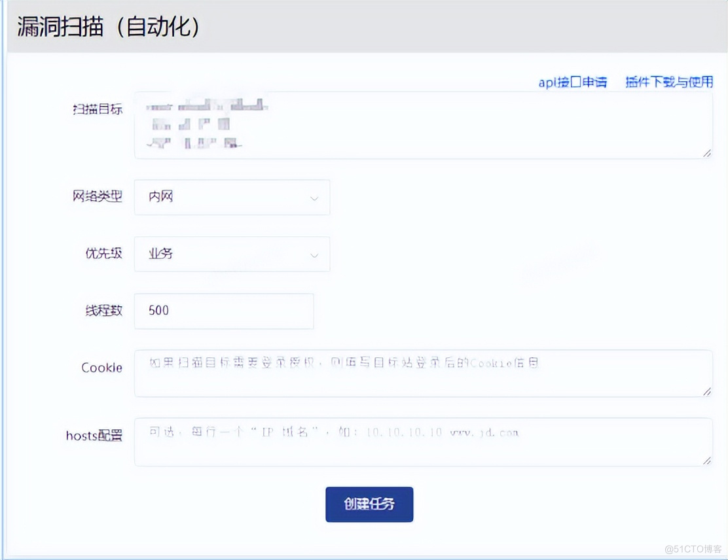Open the 插件下载与使用 link
This screenshot has height=560, width=728.
[668, 82]
